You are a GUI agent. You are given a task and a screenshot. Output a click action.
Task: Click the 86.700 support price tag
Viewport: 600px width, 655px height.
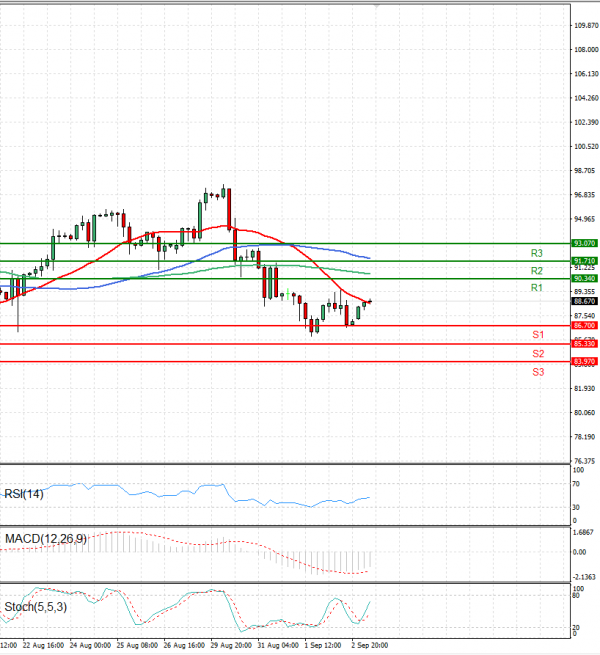(585, 325)
